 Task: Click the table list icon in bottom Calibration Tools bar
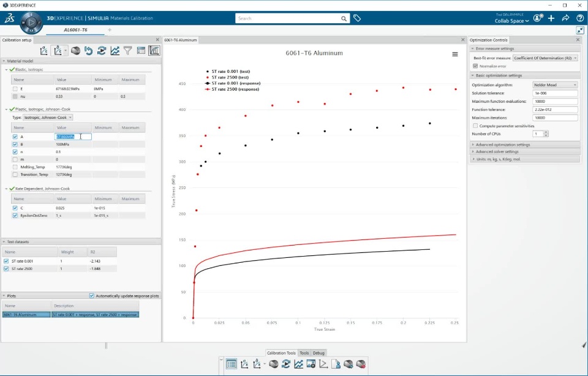pyautogui.click(x=232, y=364)
